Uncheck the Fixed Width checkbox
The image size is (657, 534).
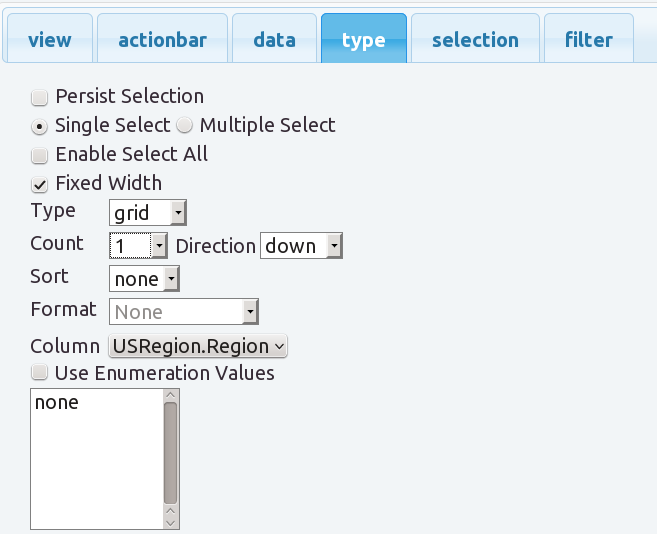coord(40,184)
